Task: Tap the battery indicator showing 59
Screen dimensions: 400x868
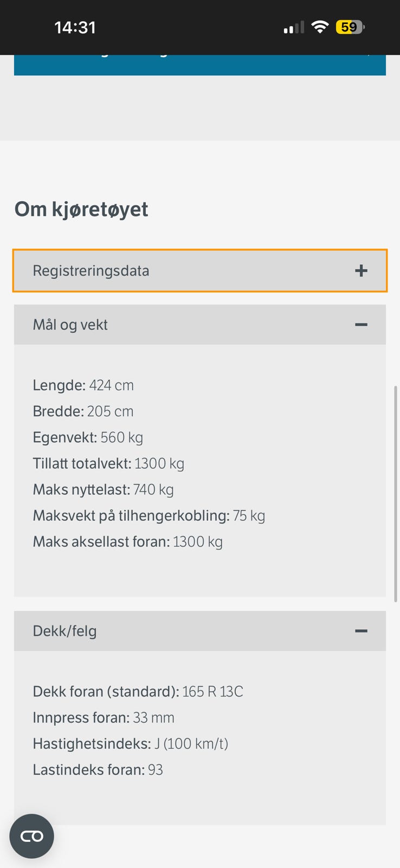Action: click(x=350, y=27)
